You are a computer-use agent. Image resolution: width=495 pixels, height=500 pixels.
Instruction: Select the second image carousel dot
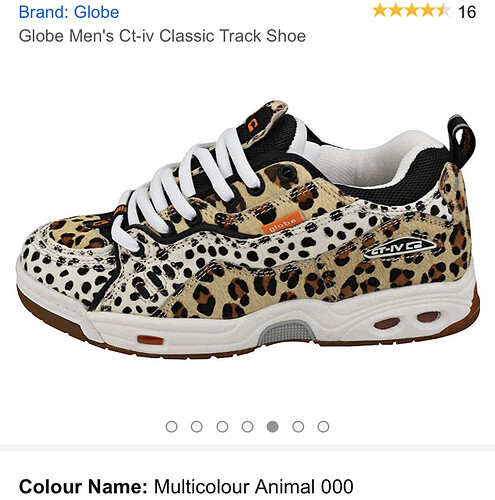(x=197, y=426)
